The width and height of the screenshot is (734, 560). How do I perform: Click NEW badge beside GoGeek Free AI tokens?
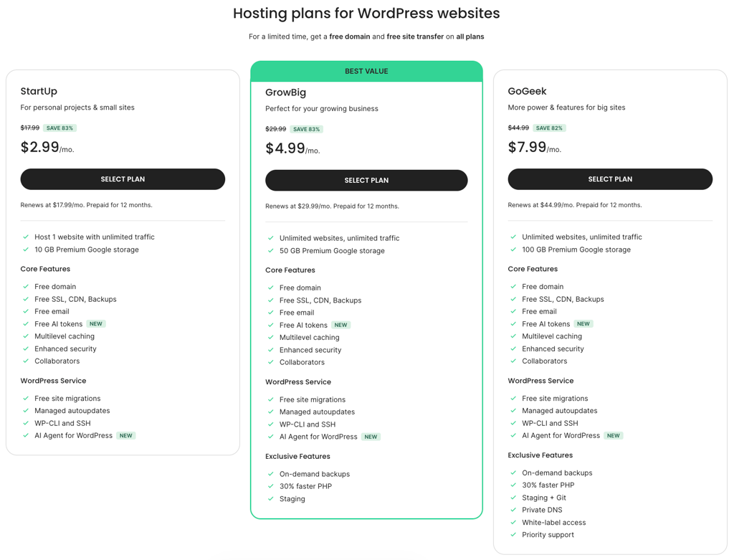(583, 323)
